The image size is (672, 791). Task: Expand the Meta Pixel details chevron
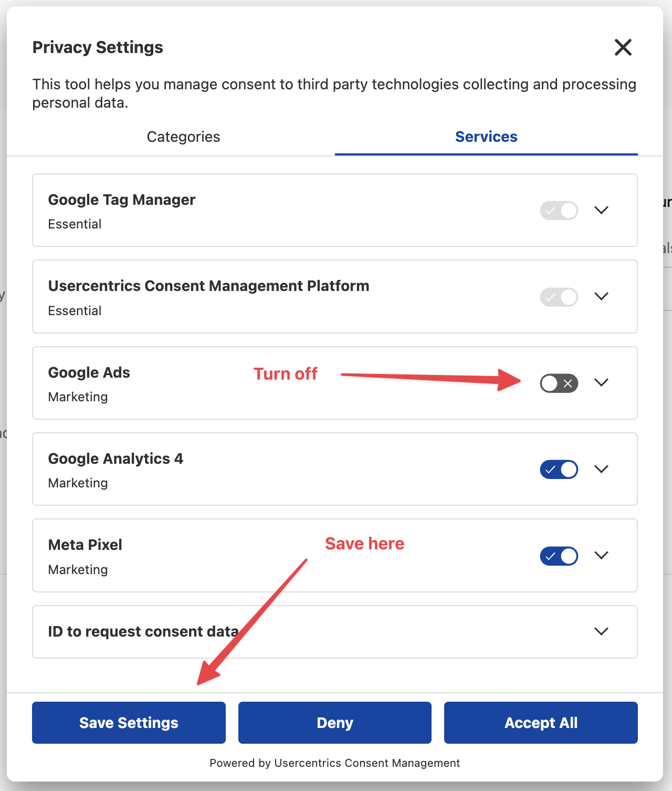[x=601, y=555]
